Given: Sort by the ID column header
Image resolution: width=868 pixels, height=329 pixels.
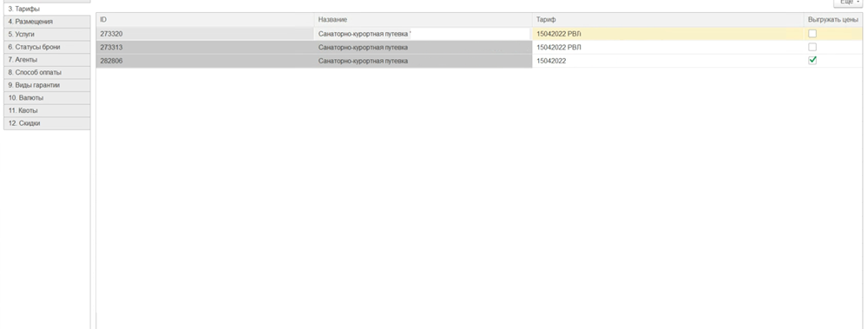Looking at the screenshot, I should (x=206, y=20).
